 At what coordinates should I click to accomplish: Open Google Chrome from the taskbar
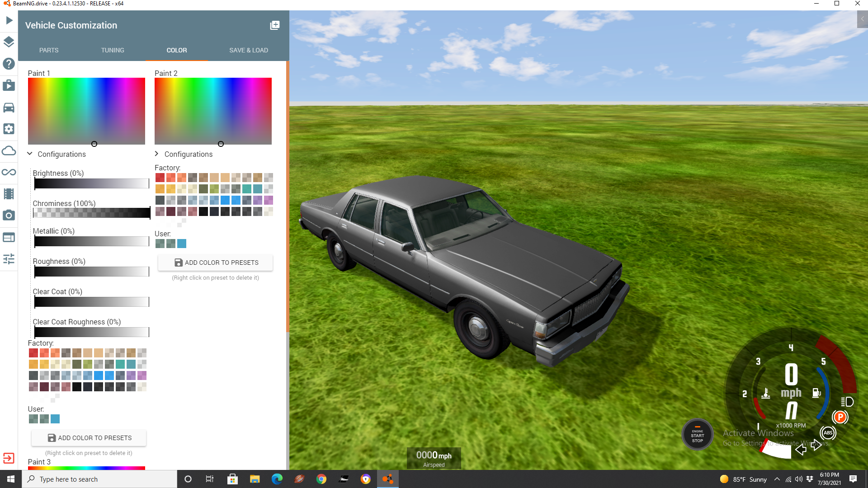(x=321, y=479)
